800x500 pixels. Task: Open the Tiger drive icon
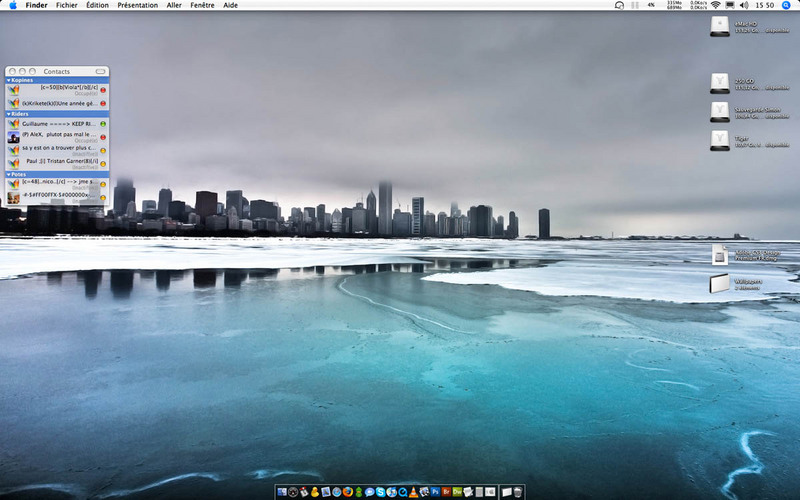720,140
